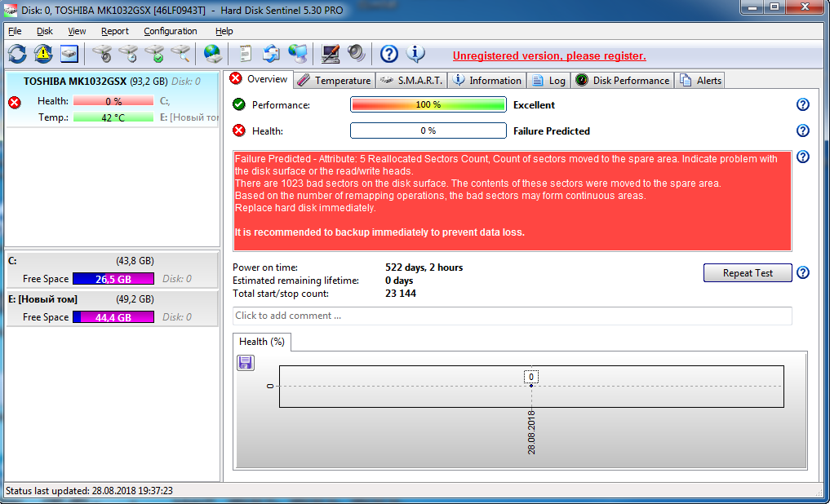
Task: Click Unregistered version, please register link
Action: [549, 56]
